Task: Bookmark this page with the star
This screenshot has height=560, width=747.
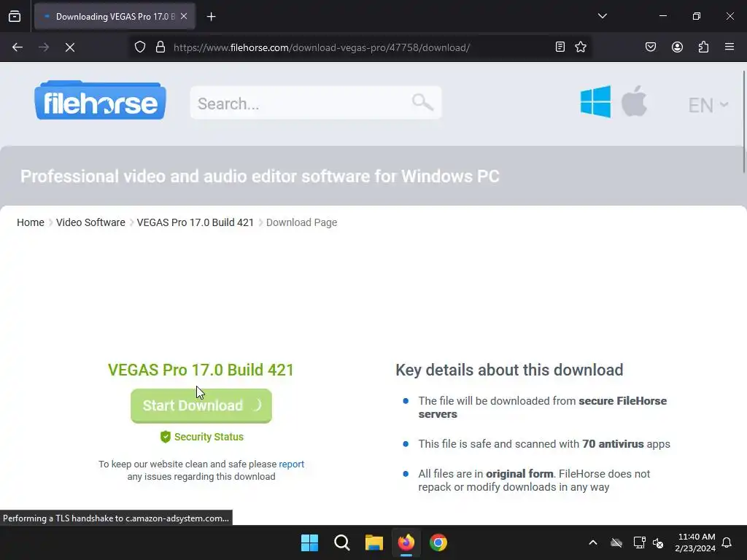Action: click(x=580, y=47)
